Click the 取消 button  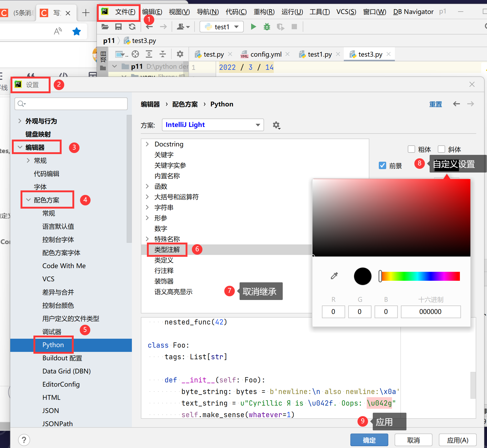click(x=413, y=440)
